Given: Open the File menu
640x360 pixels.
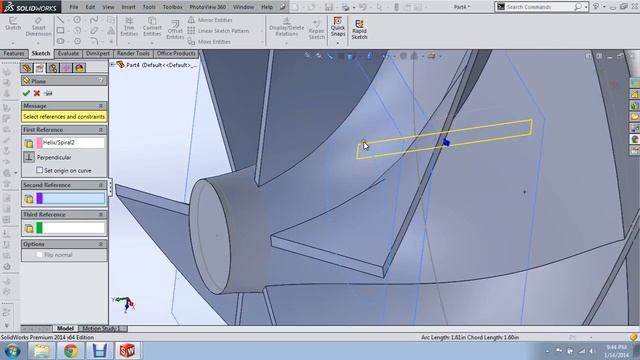Looking at the screenshot, I should click(73, 7).
